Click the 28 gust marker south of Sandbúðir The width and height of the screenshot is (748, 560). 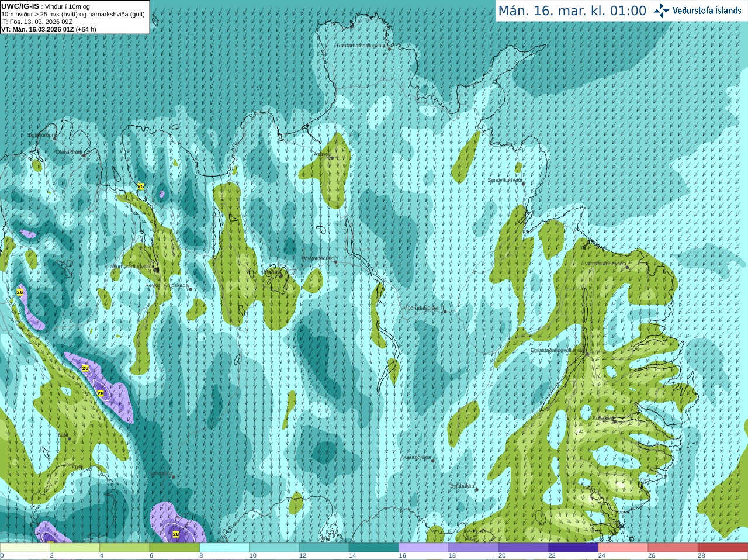176,534
